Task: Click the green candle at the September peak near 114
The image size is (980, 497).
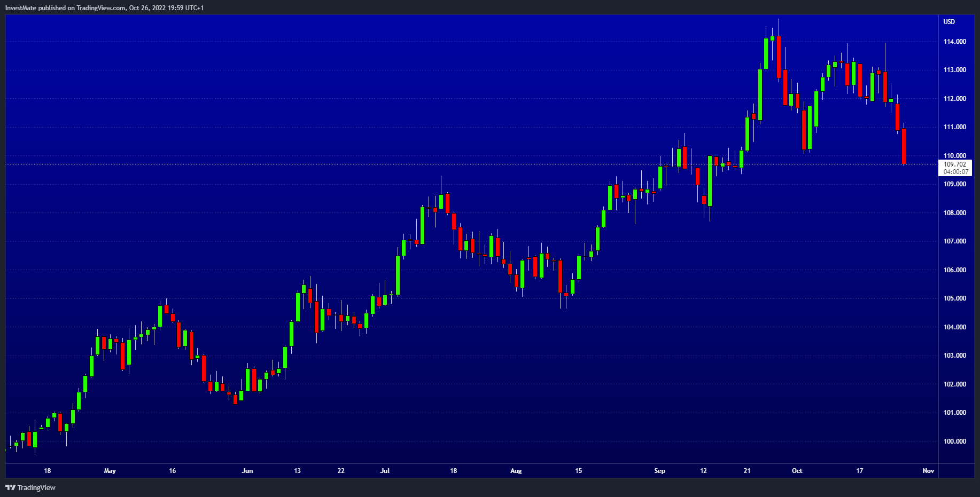Action: pos(766,54)
